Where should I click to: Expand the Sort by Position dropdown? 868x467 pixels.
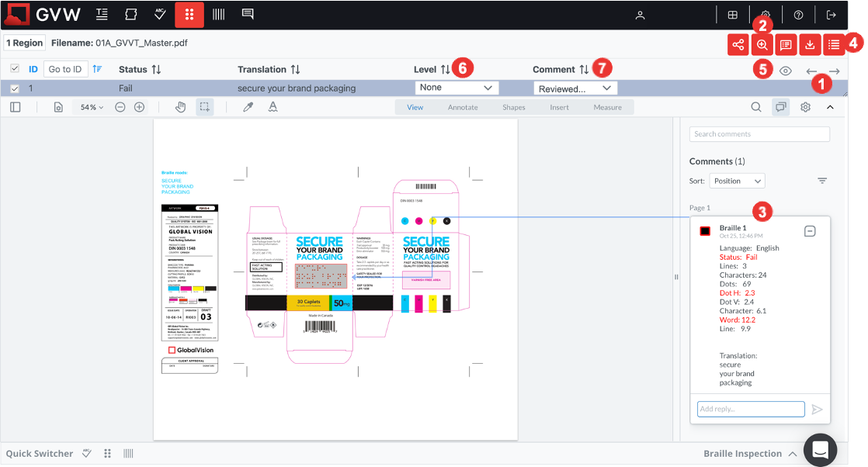click(737, 181)
